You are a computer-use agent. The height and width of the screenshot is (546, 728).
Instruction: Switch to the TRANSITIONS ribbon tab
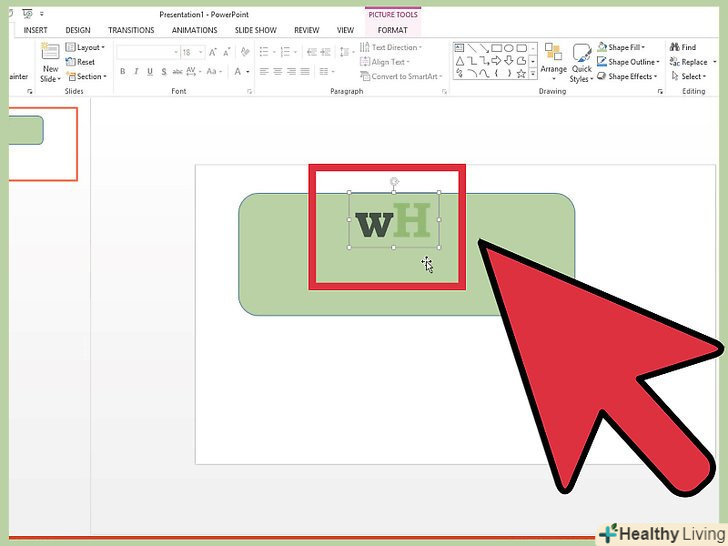[x=131, y=30]
